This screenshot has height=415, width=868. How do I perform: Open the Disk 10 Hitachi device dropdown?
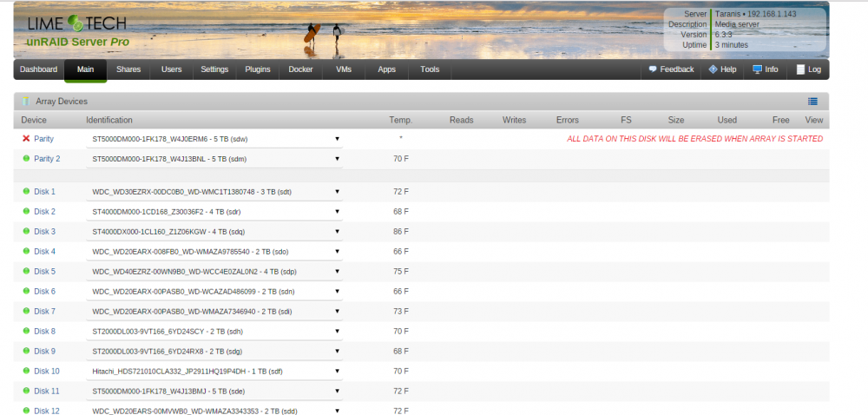214,371
